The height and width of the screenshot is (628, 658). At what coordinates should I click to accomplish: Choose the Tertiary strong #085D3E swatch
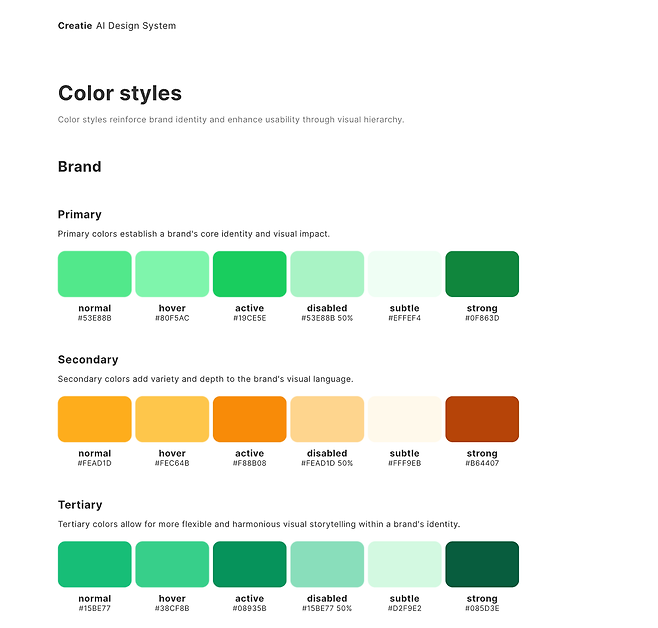point(482,564)
